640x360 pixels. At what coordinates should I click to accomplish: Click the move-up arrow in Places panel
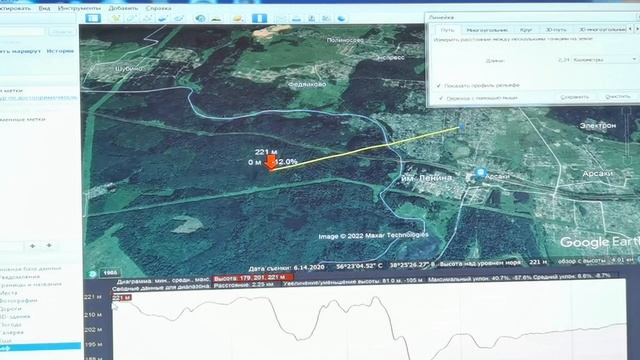33,246
